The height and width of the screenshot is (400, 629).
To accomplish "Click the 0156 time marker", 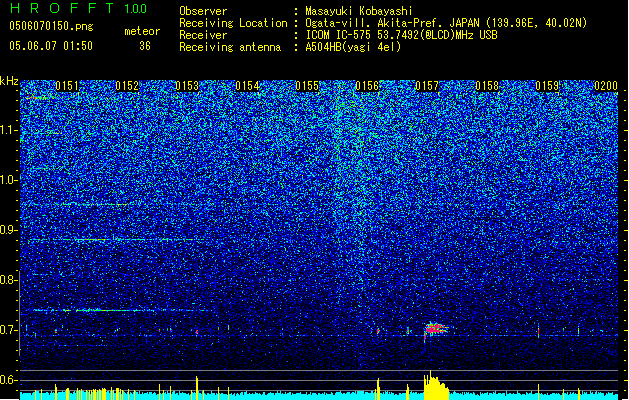I will 367,86.
